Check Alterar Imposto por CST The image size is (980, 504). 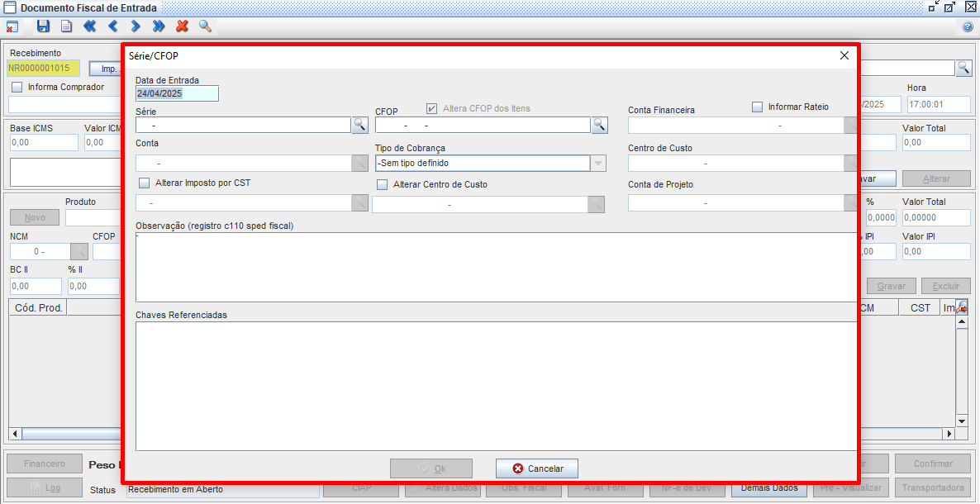(x=145, y=183)
